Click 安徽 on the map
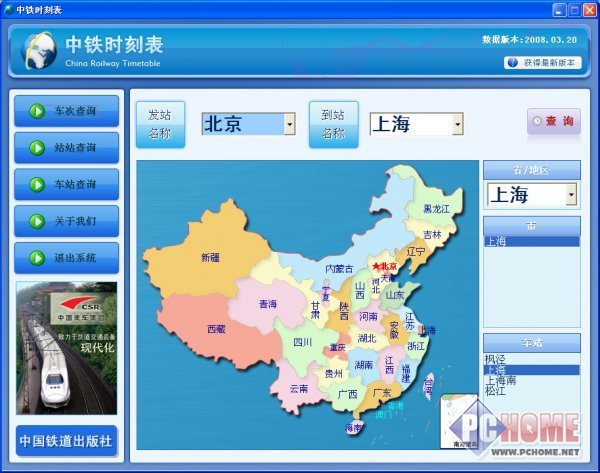Viewport: 600px width, 473px height. (x=394, y=329)
